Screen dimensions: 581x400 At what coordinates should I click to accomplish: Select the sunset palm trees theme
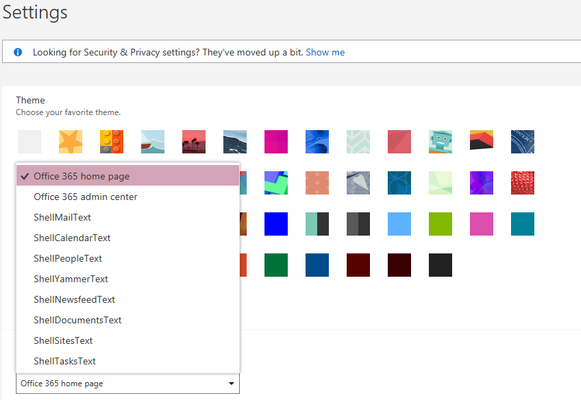(194, 141)
